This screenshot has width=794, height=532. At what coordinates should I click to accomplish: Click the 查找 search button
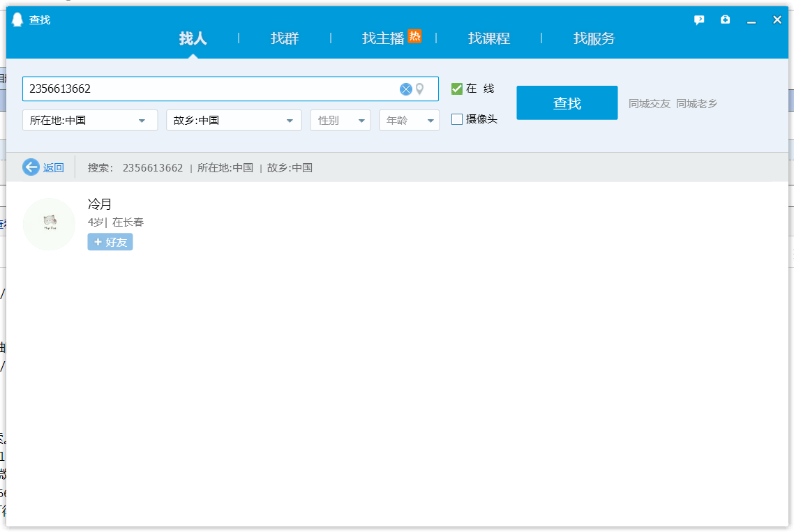(567, 102)
